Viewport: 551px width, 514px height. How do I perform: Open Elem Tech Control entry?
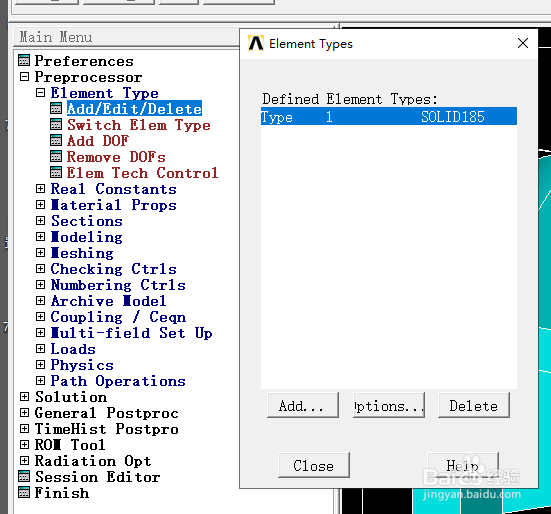coord(142,173)
